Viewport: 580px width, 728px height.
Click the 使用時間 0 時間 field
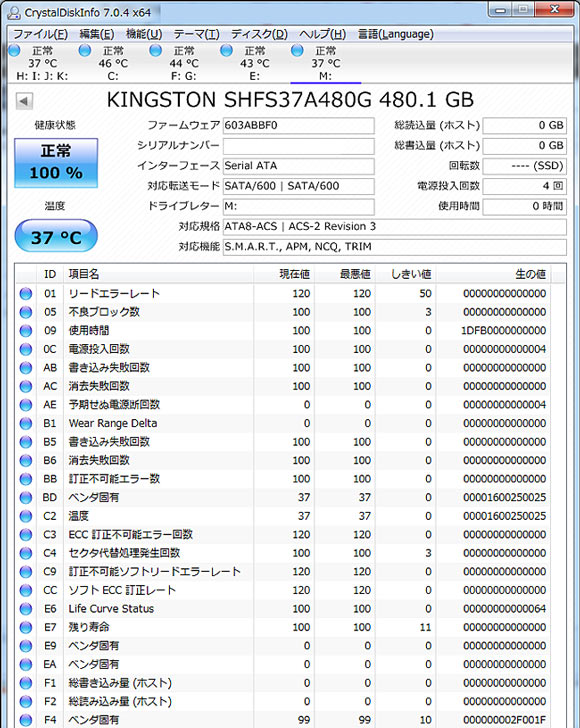[524, 206]
